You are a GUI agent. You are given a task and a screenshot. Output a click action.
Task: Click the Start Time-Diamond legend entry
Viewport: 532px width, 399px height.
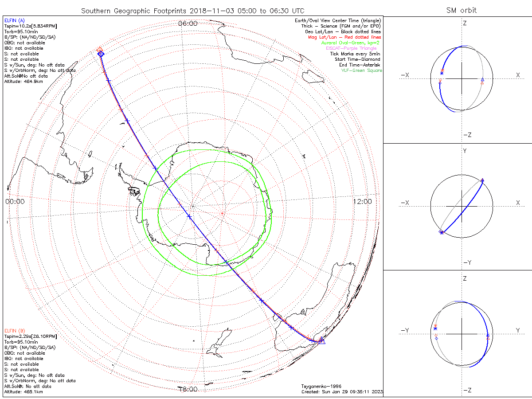tap(357, 59)
